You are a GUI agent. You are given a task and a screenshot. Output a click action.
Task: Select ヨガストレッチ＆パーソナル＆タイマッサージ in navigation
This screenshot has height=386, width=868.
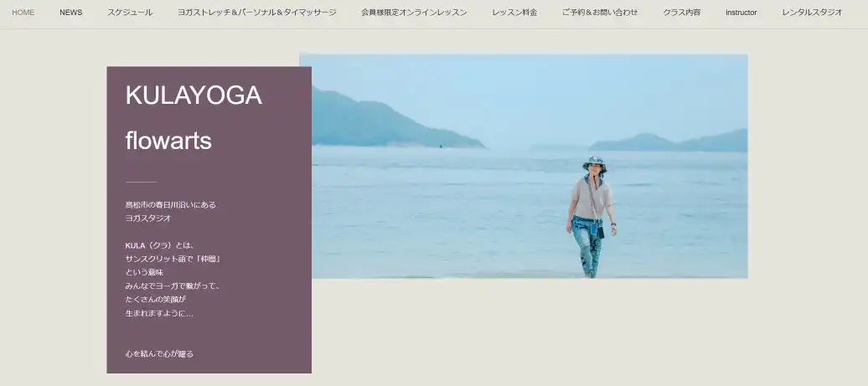pyautogui.click(x=257, y=13)
